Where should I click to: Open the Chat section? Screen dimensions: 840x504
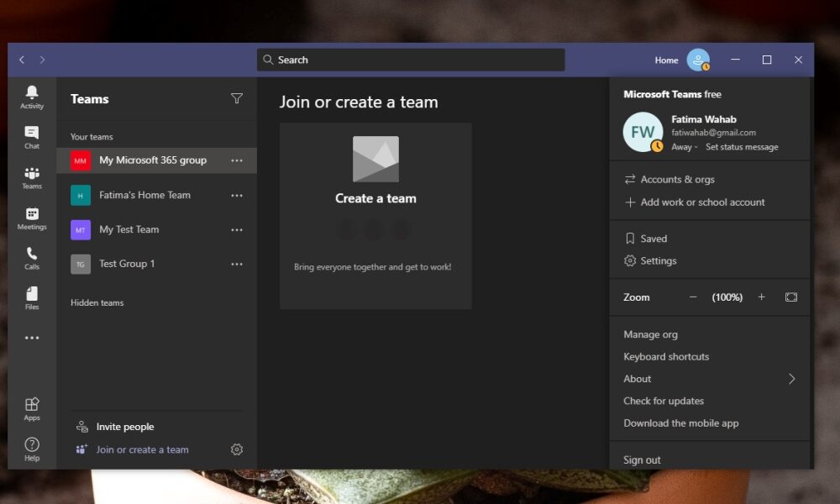pyautogui.click(x=31, y=137)
